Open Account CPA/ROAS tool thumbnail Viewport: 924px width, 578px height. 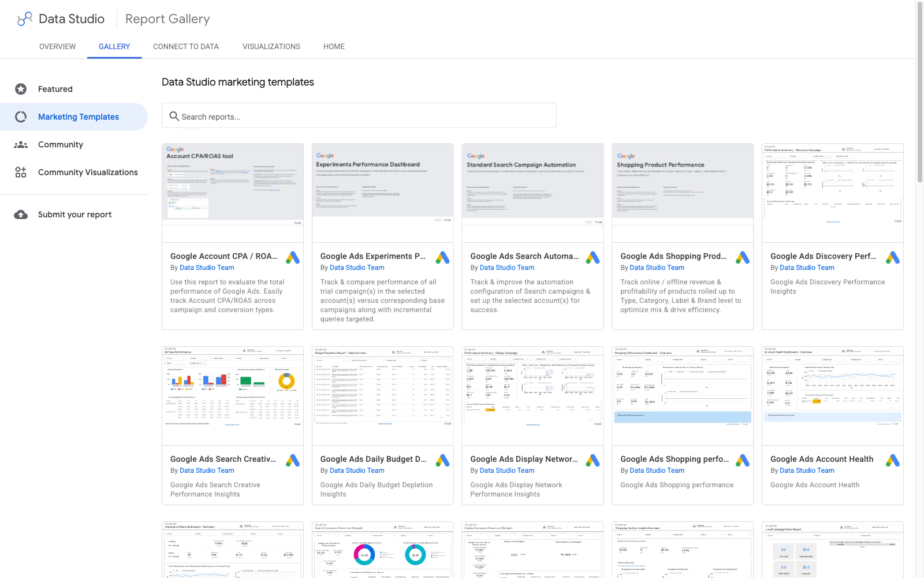click(233, 193)
